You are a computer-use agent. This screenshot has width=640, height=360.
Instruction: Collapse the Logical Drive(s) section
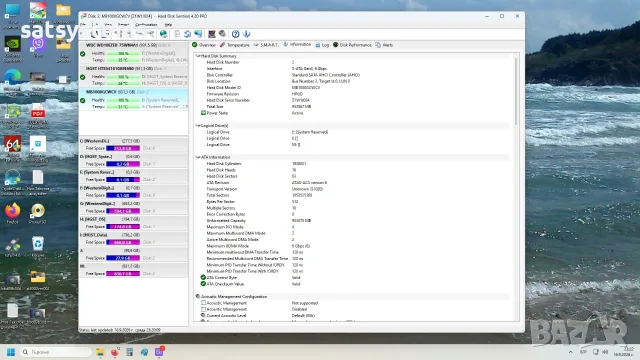pos(198,126)
